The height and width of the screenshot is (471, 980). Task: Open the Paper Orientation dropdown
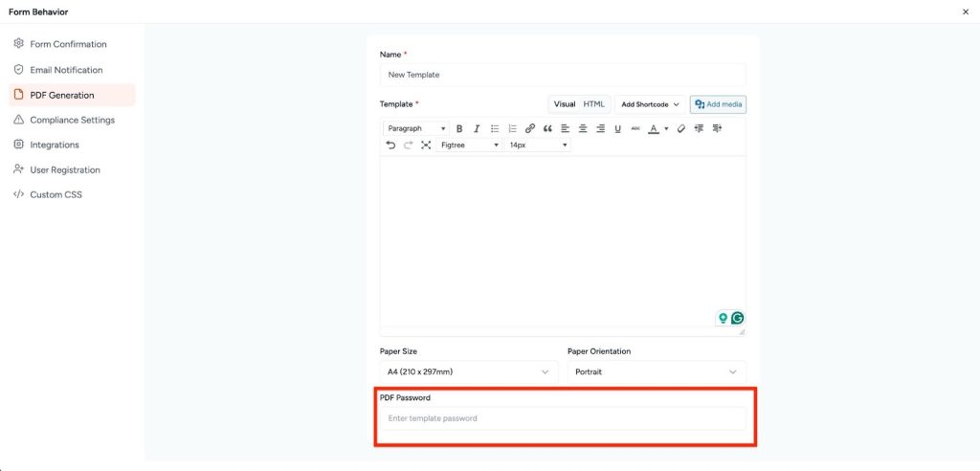(x=657, y=372)
